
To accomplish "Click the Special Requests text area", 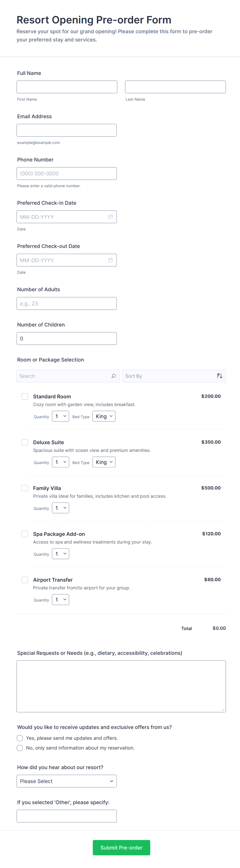I will click(x=121, y=686).
